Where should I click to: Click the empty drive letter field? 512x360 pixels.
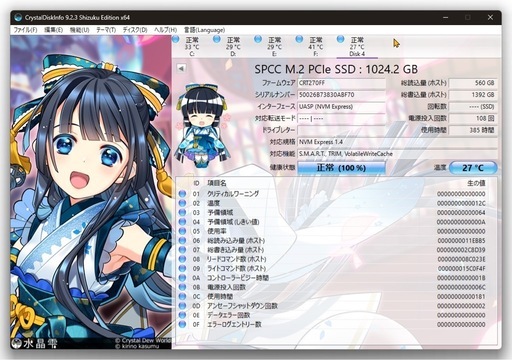341,130
